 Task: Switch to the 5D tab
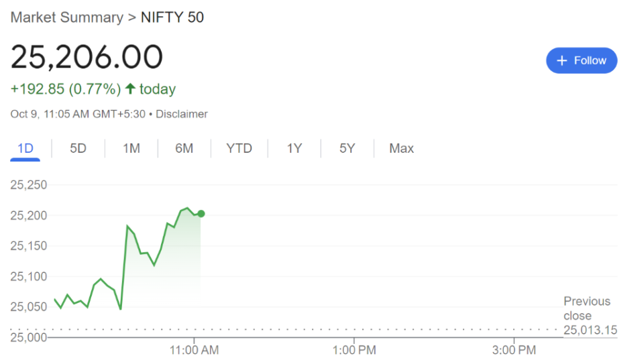[78, 148]
